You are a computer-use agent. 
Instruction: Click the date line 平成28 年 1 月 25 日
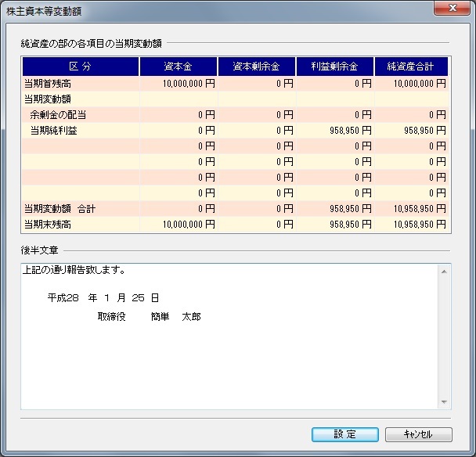point(103,298)
